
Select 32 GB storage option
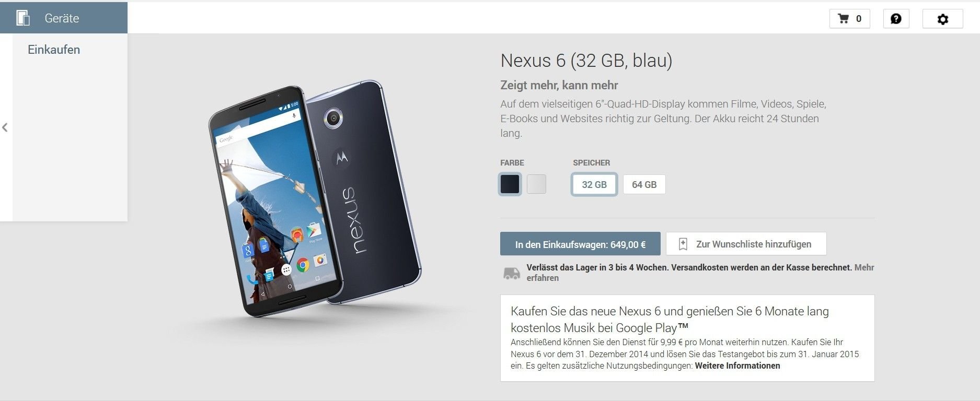point(594,184)
